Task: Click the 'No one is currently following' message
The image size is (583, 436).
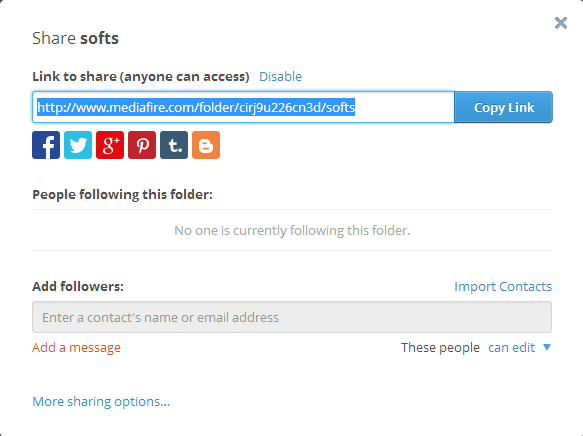Action: pos(292,230)
